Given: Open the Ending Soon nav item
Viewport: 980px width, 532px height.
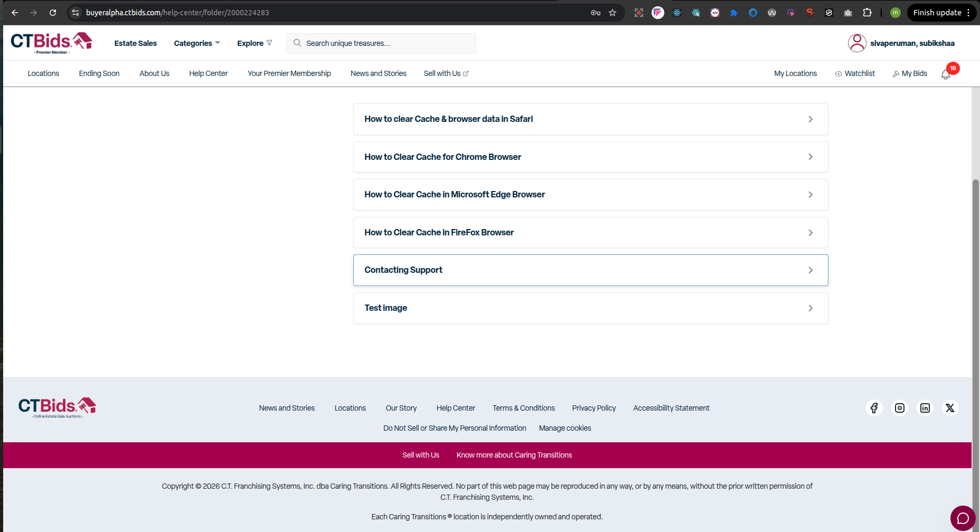Looking at the screenshot, I should (99, 73).
